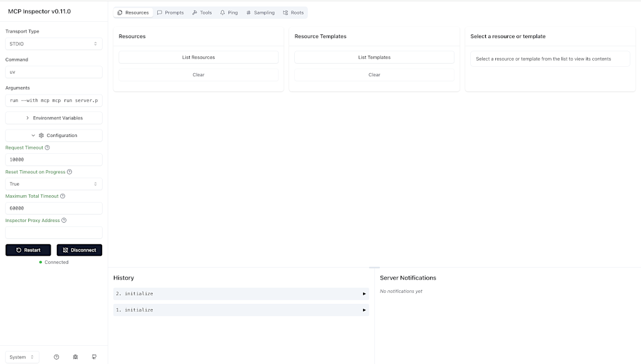641x364 pixels.
Task: Show Request Timeout help tooltip icon
Action: (47, 148)
